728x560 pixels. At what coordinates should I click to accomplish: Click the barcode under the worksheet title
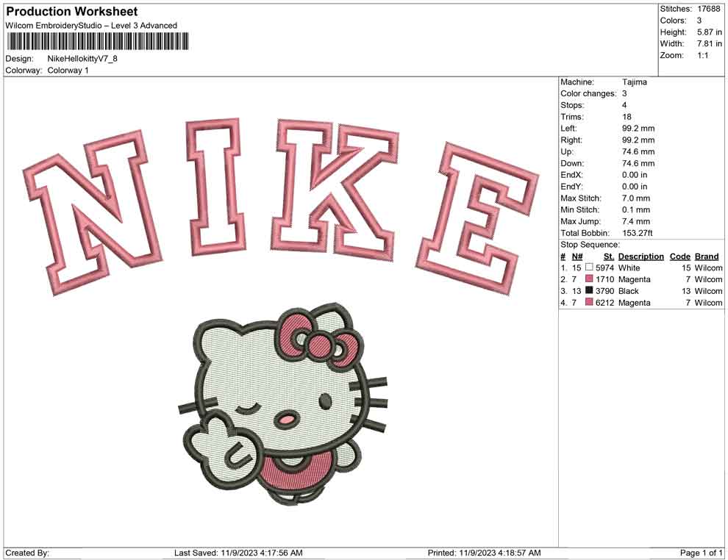point(98,41)
